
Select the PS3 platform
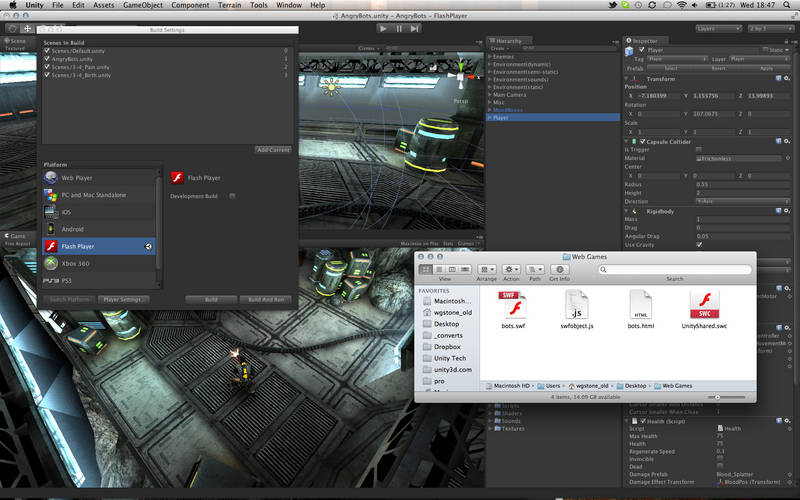click(98, 281)
